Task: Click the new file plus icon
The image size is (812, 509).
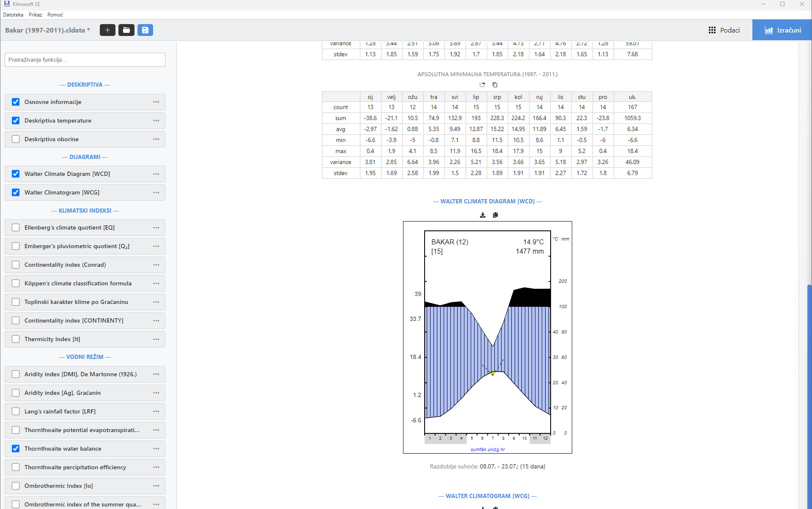Action: tap(107, 30)
